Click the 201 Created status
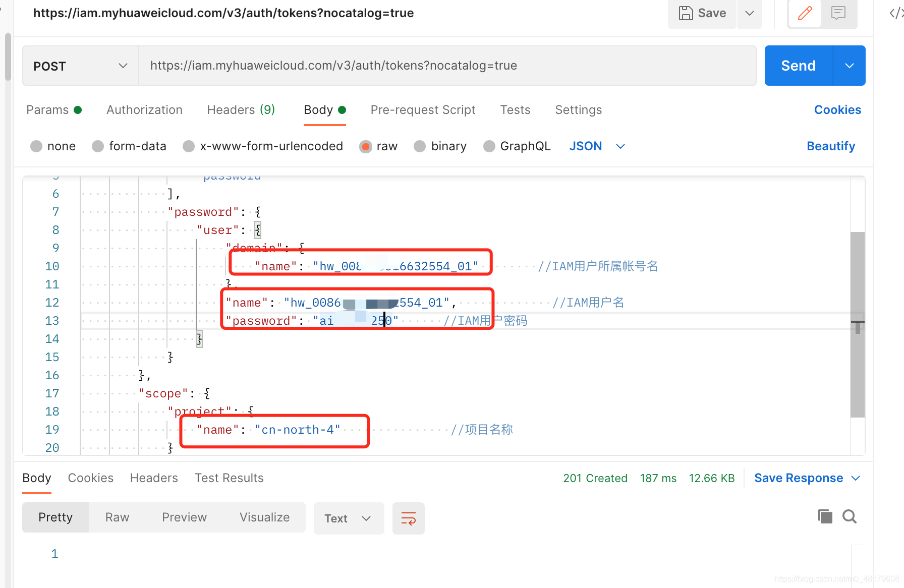 pyautogui.click(x=595, y=478)
